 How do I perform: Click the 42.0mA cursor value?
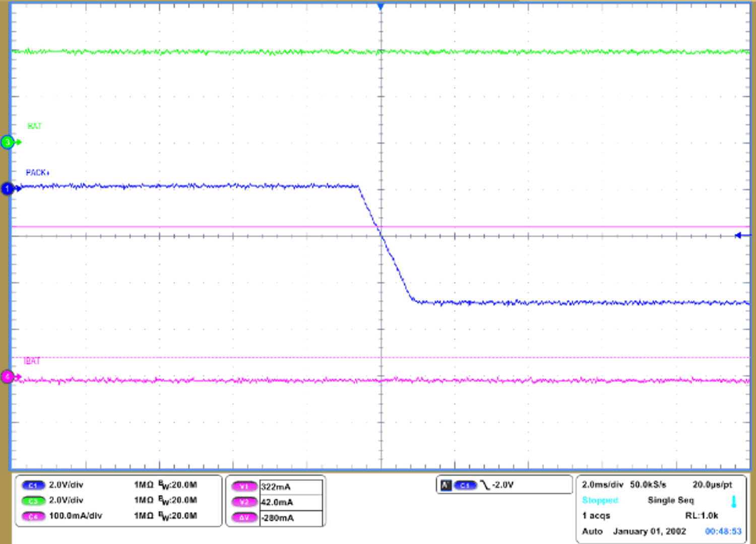(277, 503)
